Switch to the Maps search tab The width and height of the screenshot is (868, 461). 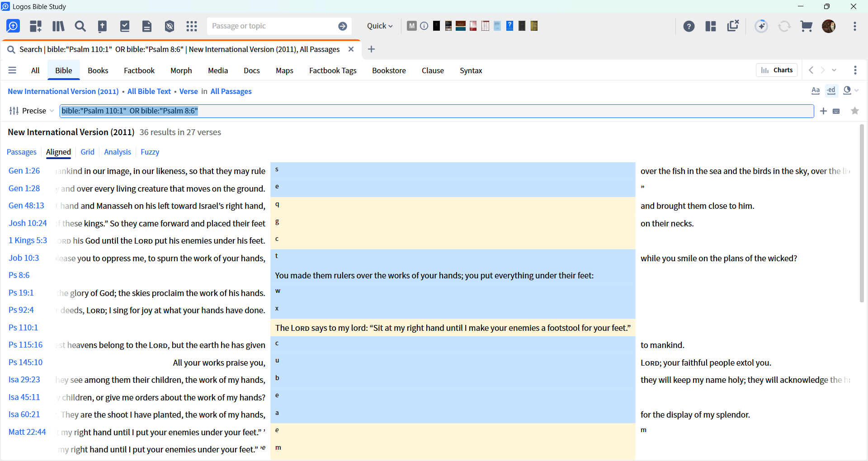[284, 71]
